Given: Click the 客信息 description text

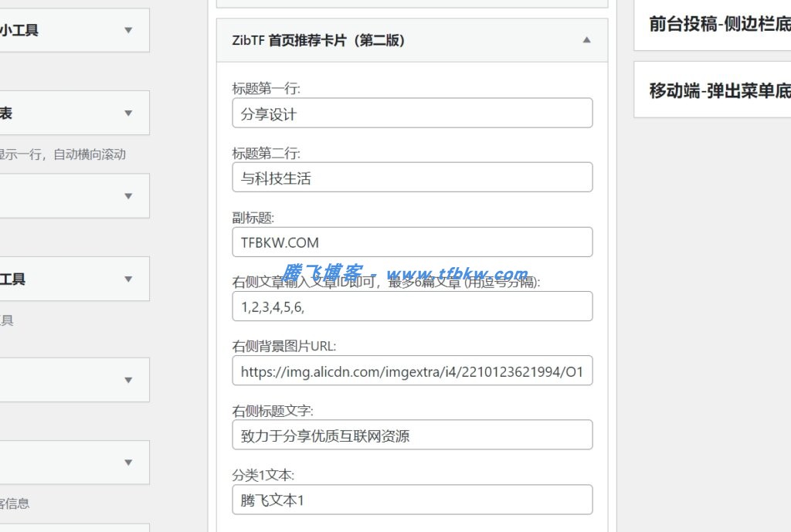Looking at the screenshot, I should point(15,503).
